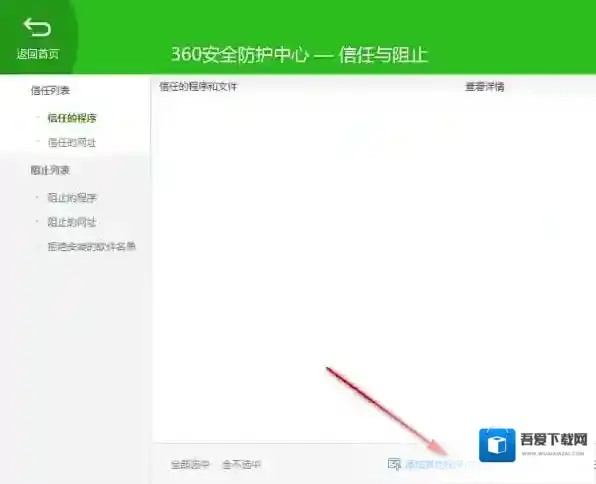The image size is (596, 484).
Task: Open the 信任的程序 list
Action: [72, 118]
